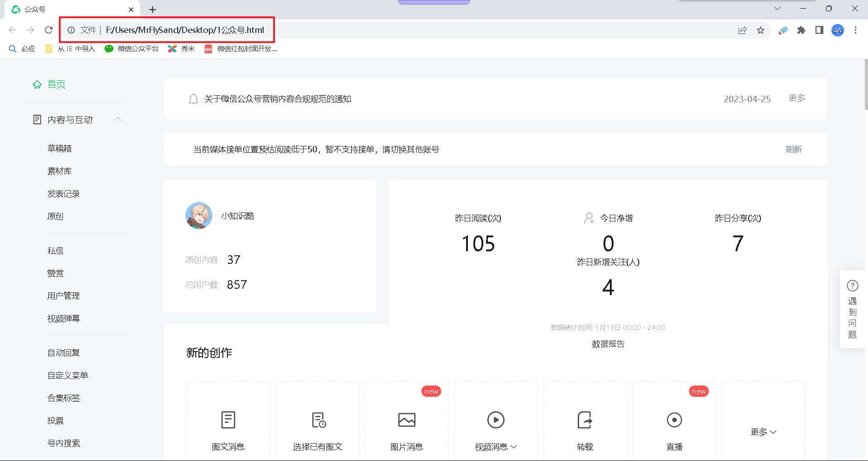The width and height of the screenshot is (868, 461).
Task: Open 私信 in the sidebar
Action: (x=56, y=251)
